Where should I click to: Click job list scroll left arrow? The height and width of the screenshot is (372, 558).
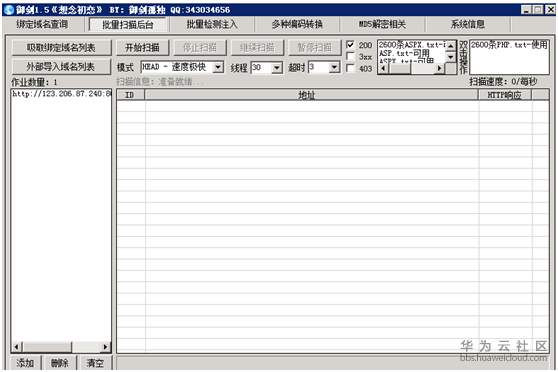[x=17, y=346]
